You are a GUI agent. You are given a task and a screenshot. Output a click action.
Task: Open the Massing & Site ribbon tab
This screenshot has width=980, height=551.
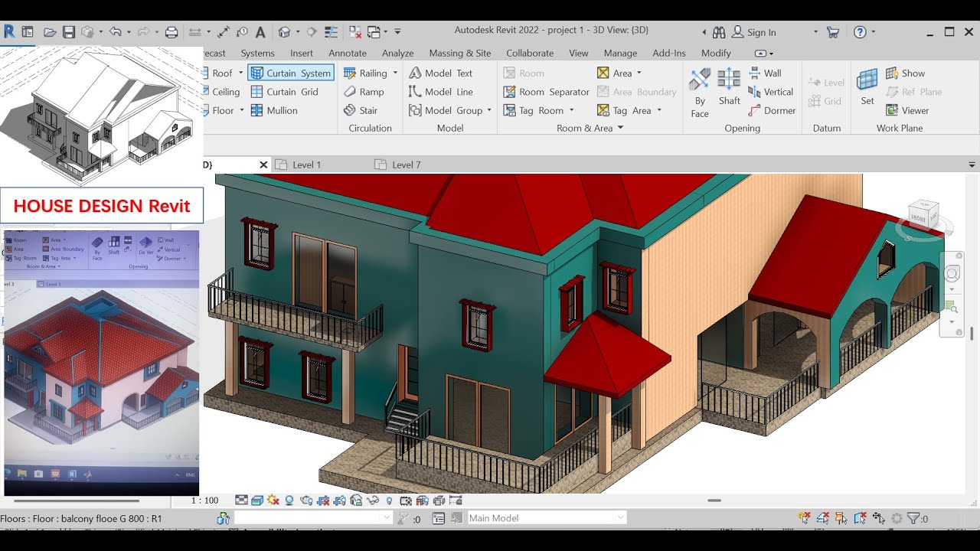click(460, 53)
